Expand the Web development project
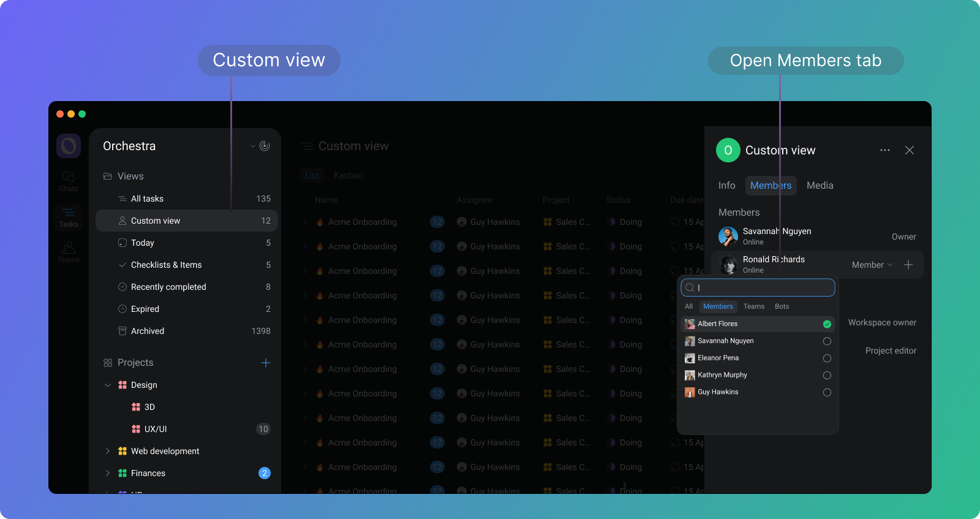980x519 pixels. [x=108, y=451]
